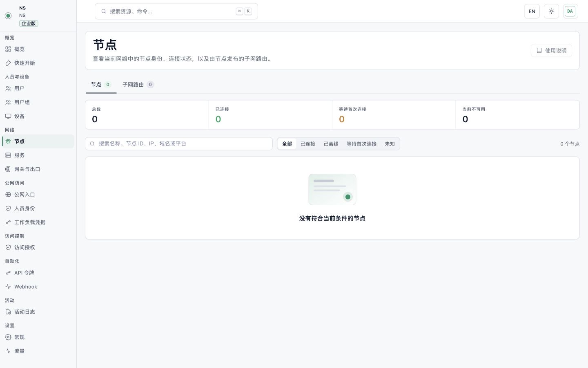Select the 服务 server icon
Image resolution: width=588 pixels, height=368 pixels.
point(8,155)
